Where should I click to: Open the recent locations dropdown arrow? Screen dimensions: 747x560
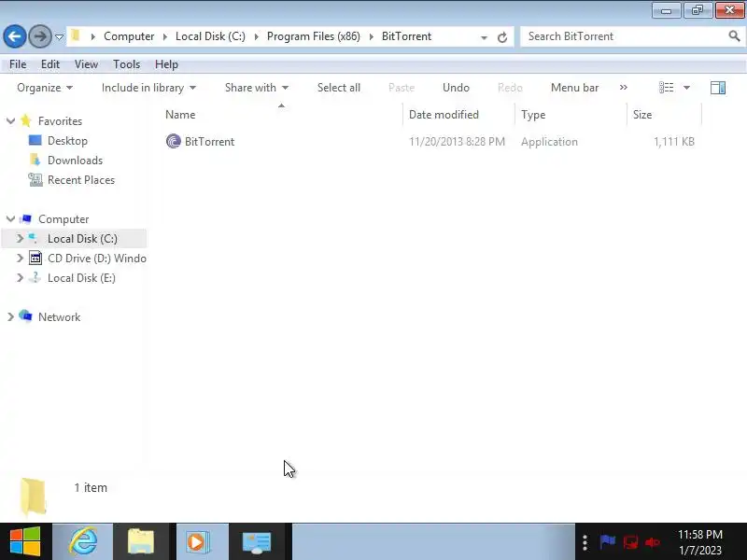(59, 37)
